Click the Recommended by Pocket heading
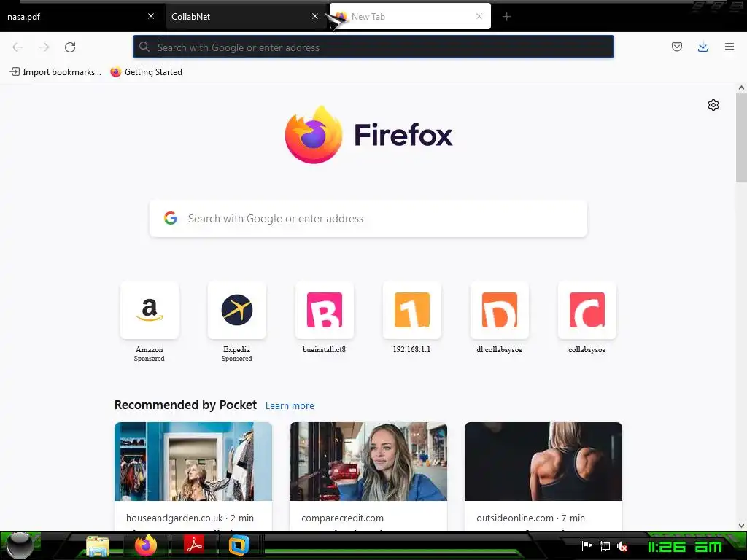Image resolution: width=747 pixels, height=560 pixels. tap(185, 405)
